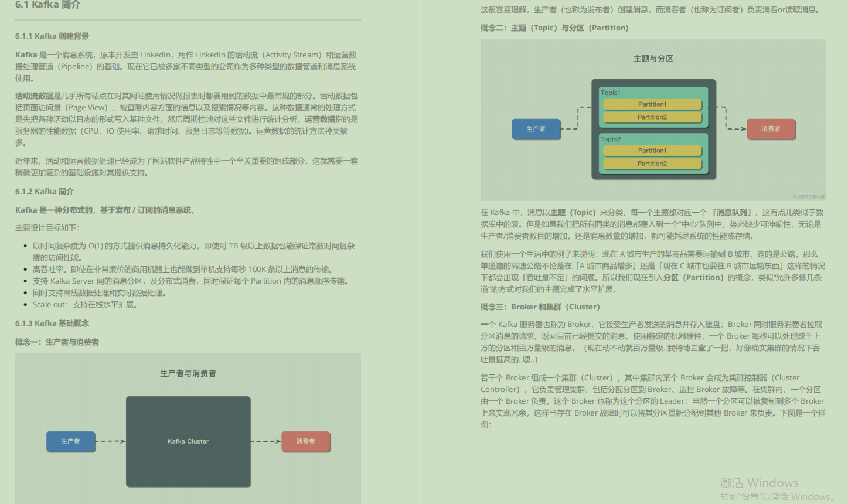Click the bullet 'Scale out：支持在线水平扩展'
The height and width of the screenshot is (504, 848).
coord(85,305)
